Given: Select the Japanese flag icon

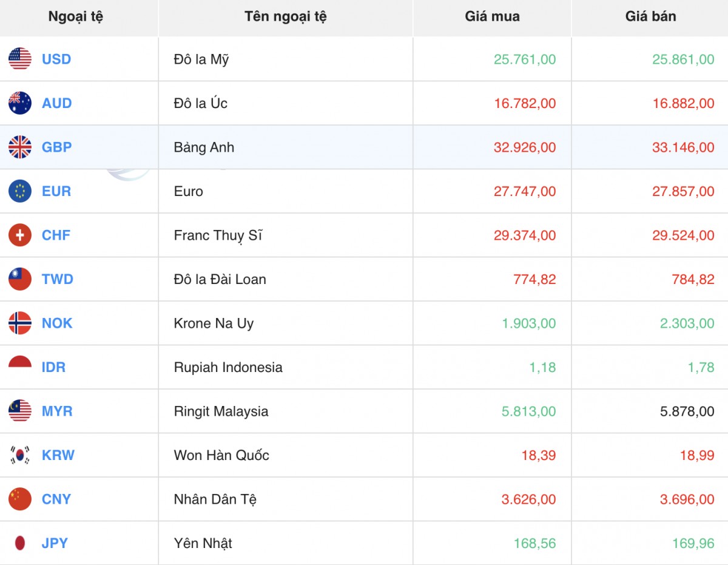Looking at the screenshot, I should coord(20,543).
